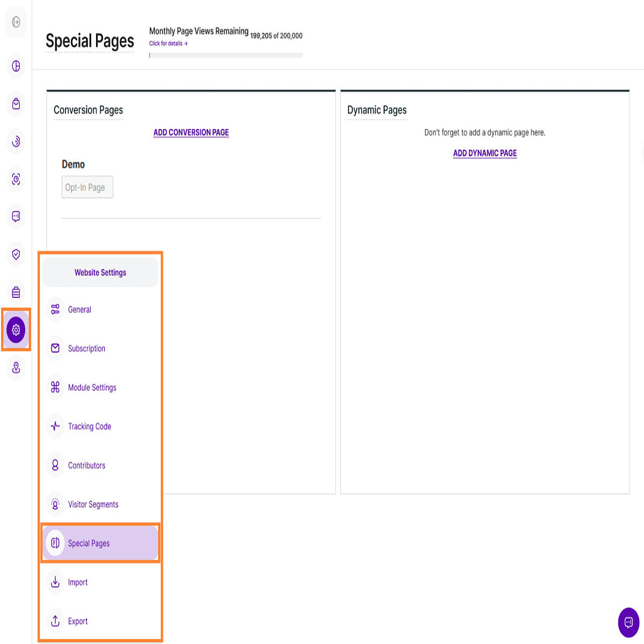Click ADD DYNAMIC PAGE link

485,153
